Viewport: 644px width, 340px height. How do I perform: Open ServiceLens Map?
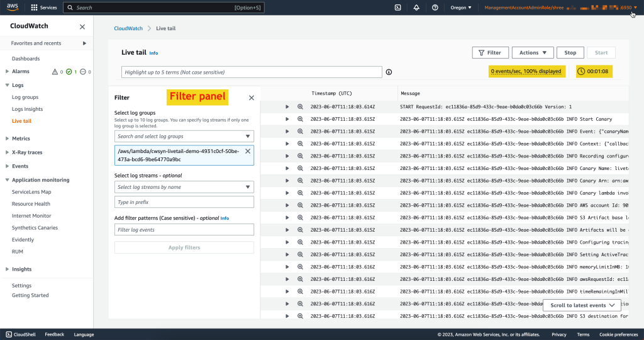pos(31,192)
